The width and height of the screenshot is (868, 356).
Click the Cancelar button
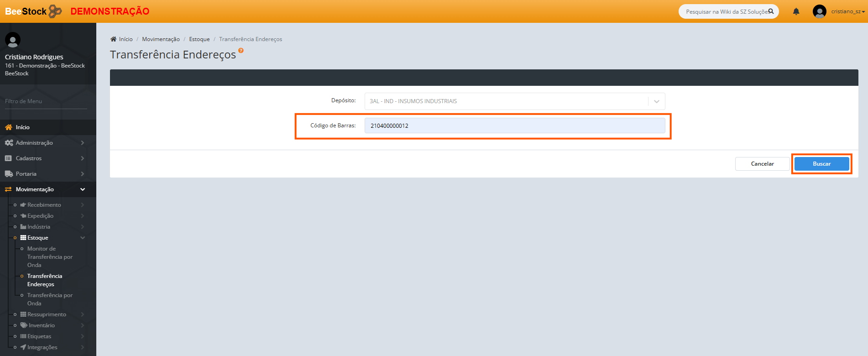coord(762,164)
